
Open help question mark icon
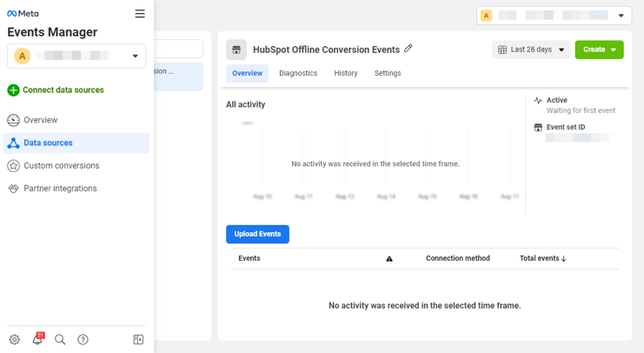coord(83,339)
